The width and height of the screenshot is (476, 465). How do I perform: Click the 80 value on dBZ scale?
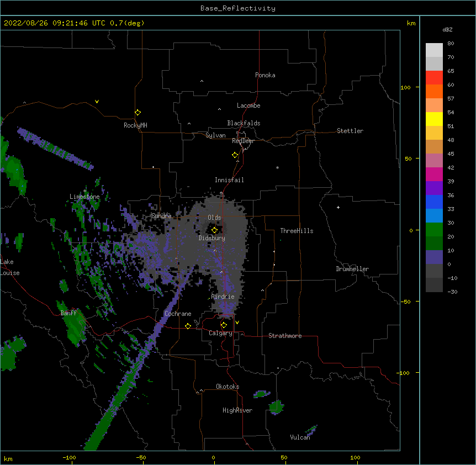coord(451,44)
